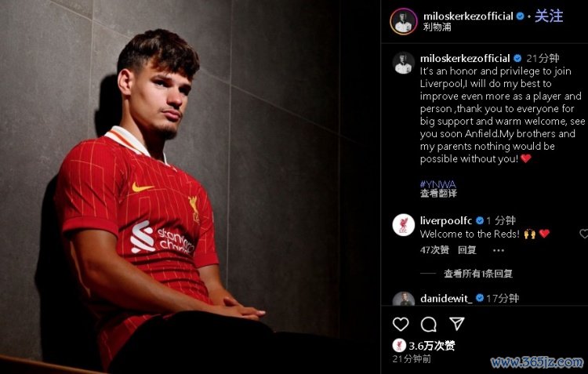Like the post with heart icon
This screenshot has height=374, width=588.
click(401, 324)
